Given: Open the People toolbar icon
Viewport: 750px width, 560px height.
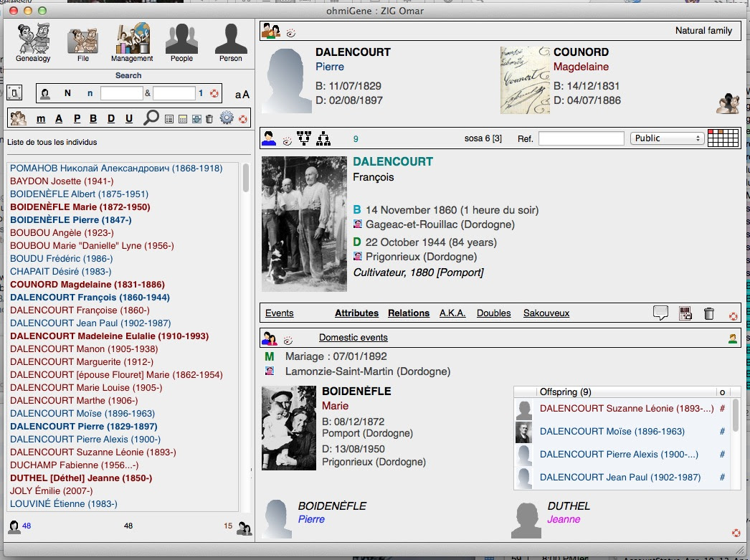Looking at the screenshot, I should [181, 42].
